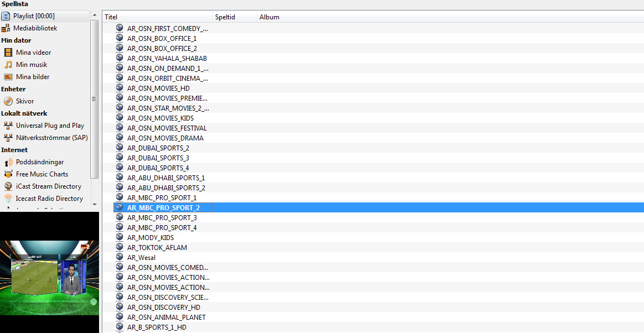Click globe icon beside AR_MODY_KIDS
Image resolution: width=644 pixels, height=333 pixels.
coord(120,237)
